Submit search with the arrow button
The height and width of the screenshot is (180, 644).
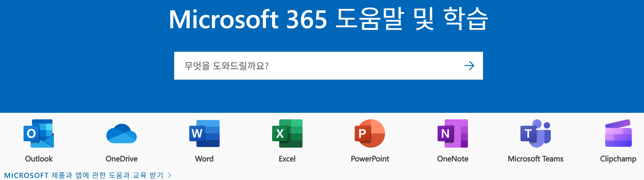pos(469,66)
